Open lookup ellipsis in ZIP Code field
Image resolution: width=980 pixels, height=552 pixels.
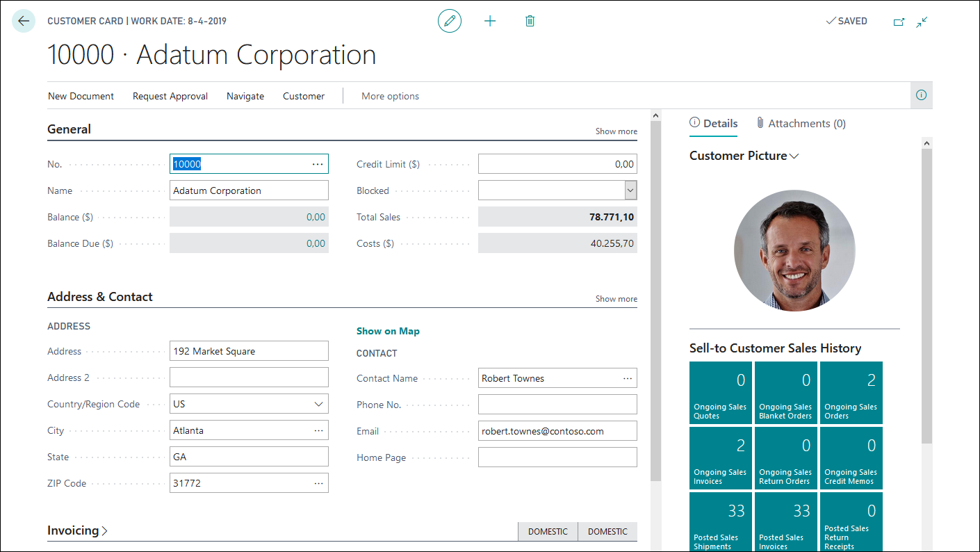[x=318, y=483]
